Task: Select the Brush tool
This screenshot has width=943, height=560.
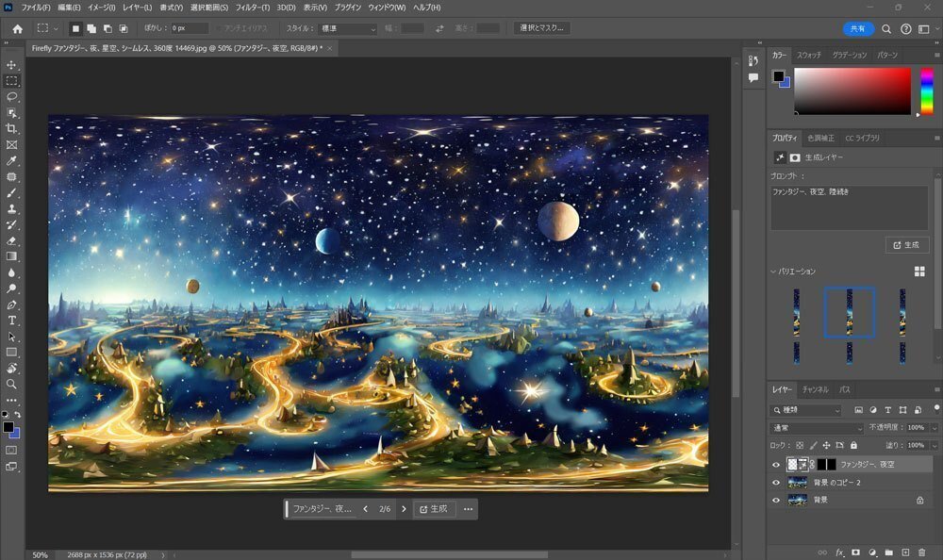Action: point(11,193)
